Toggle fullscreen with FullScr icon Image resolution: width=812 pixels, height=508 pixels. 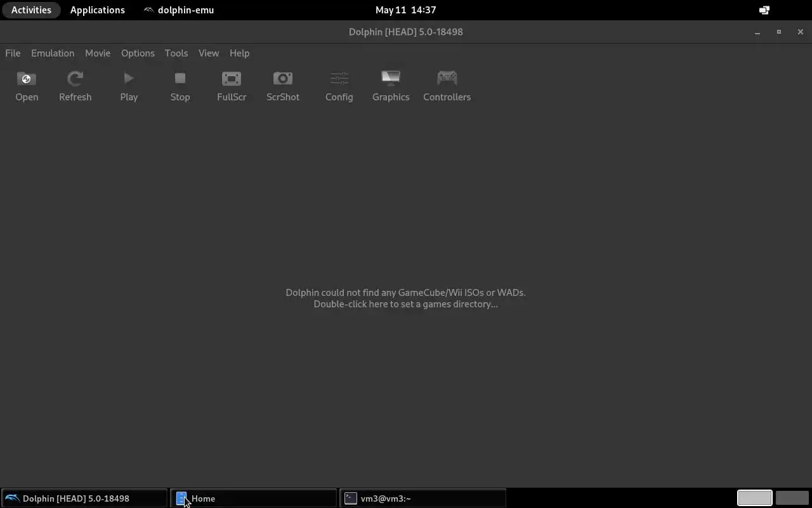point(232,79)
